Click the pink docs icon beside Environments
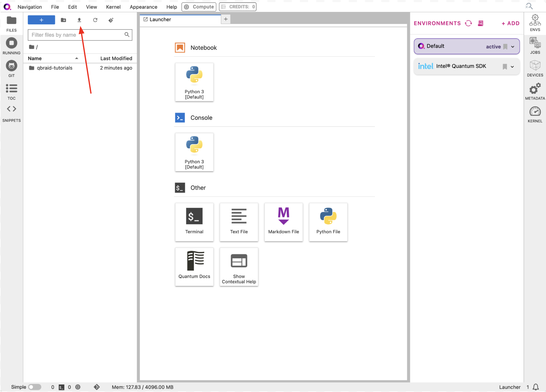The height and width of the screenshot is (392, 546). [x=480, y=23]
